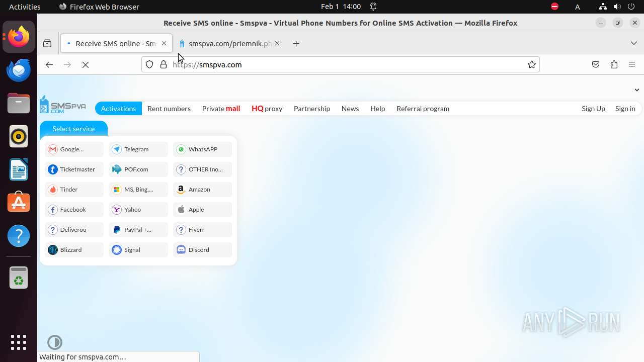Viewport: 644px width, 362px height.
Task: Expand the chevron below the toolbar
Action: [637, 90]
